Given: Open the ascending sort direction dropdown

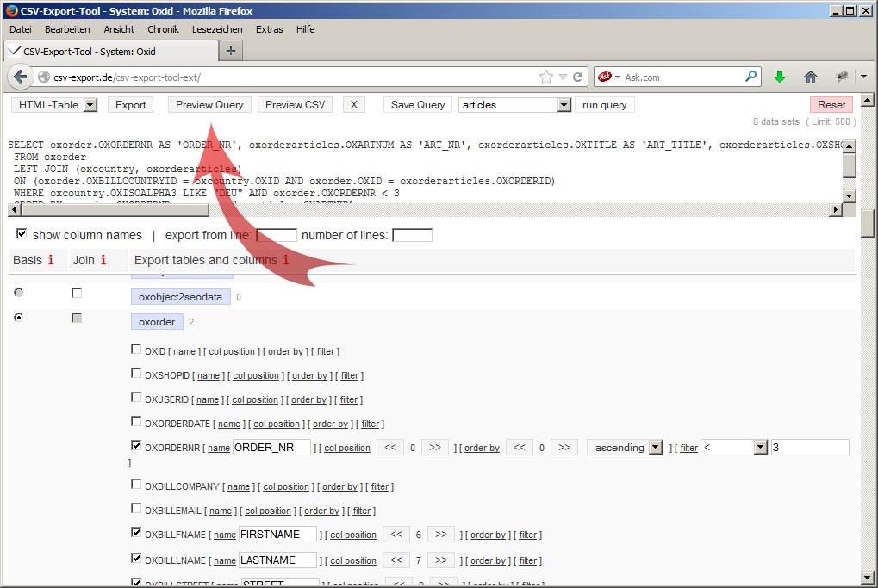Looking at the screenshot, I should pos(625,447).
